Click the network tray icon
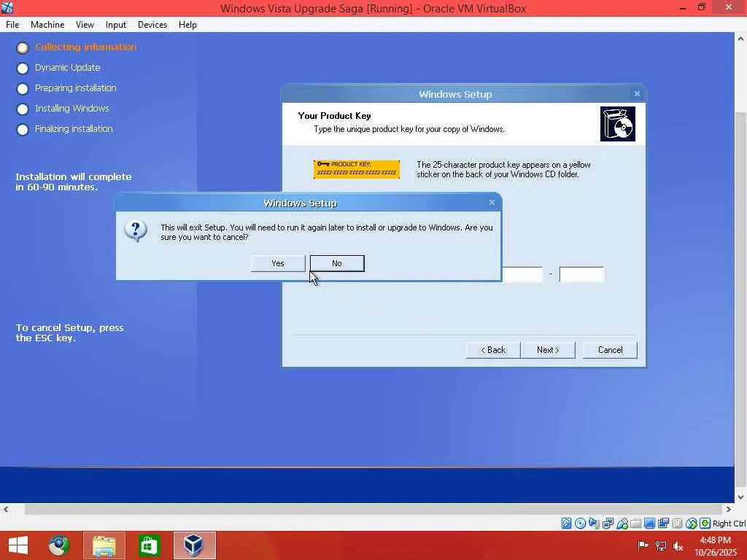Image resolution: width=747 pixels, height=560 pixels. tap(661, 545)
